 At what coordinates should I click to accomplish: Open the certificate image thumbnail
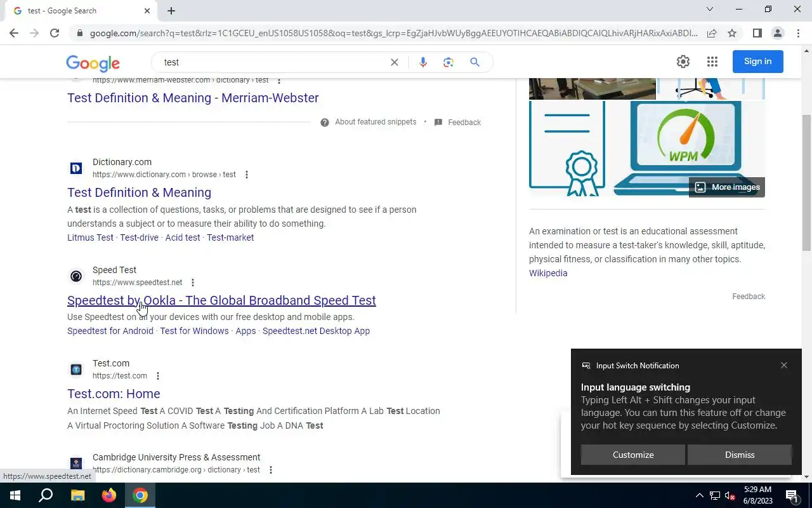[x=566, y=149]
